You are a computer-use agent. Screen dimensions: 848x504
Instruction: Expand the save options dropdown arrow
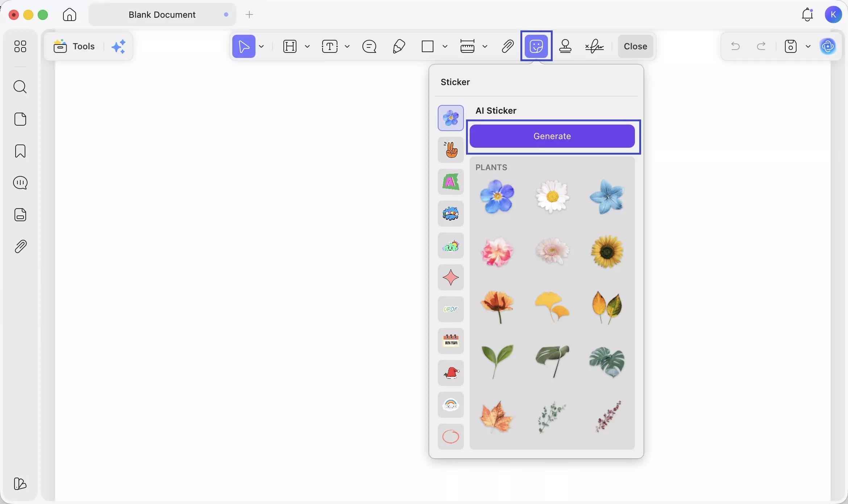[808, 46]
